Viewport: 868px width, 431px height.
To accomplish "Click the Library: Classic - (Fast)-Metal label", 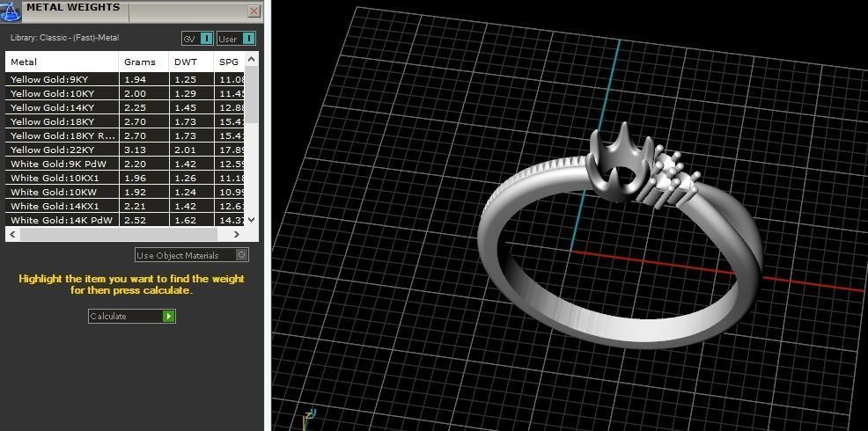I will pyautogui.click(x=65, y=38).
